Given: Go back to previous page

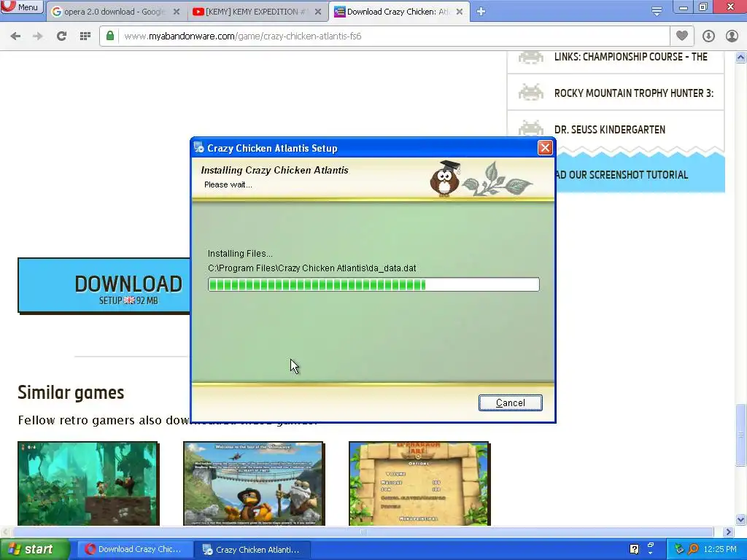Looking at the screenshot, I should (15, 36).
